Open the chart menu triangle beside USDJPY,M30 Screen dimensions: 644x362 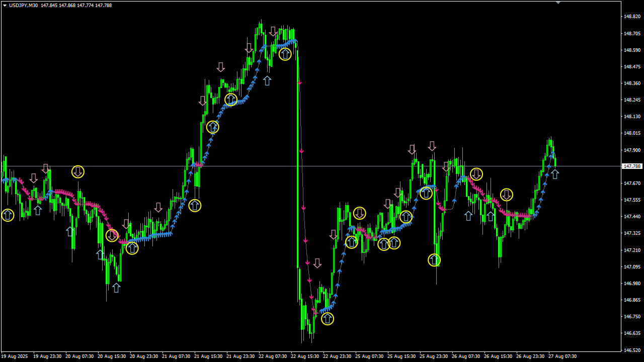click(5, 5)
